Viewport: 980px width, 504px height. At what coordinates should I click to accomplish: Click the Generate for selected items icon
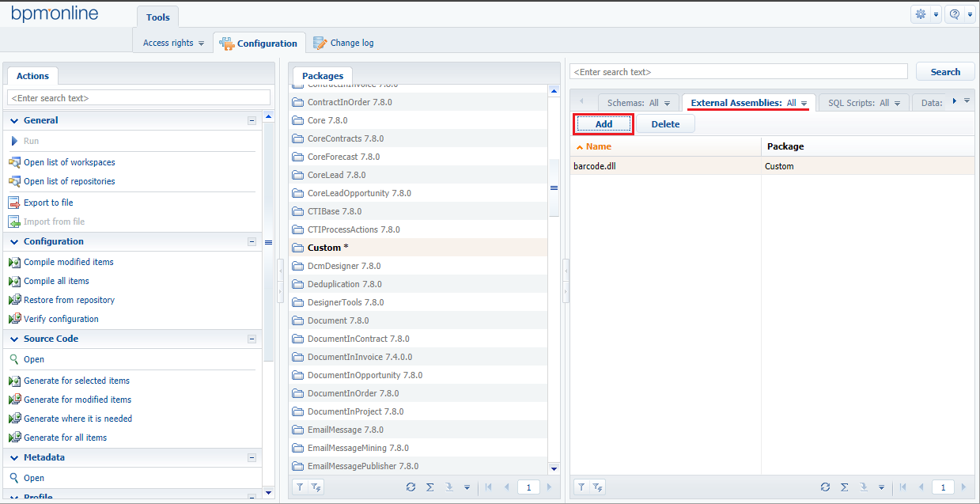14,381
